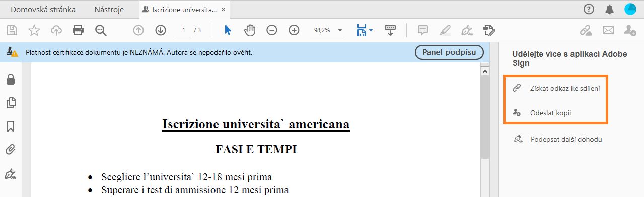The height and width of the screenshot is (197, 644).
Task: Open the find text magnifier icon
Action: click(101, 30)
